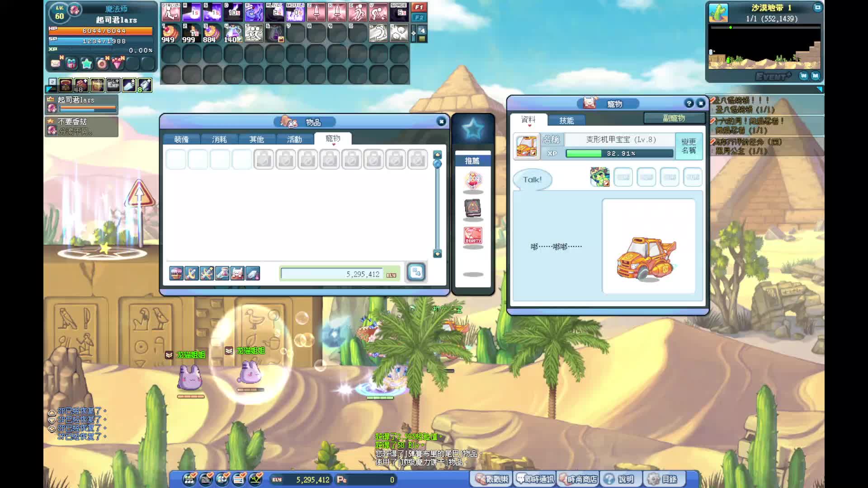Toggle the minimap size button

[x=817, y=7]
